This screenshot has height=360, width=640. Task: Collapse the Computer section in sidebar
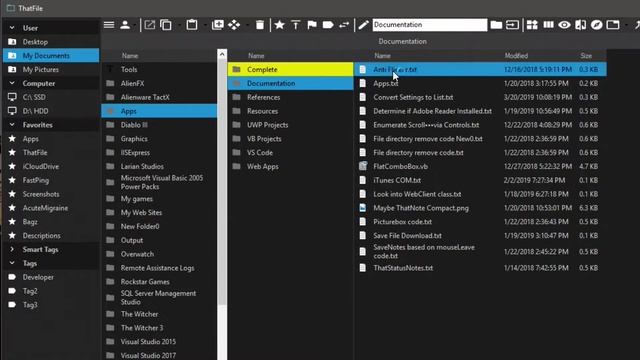12,83
